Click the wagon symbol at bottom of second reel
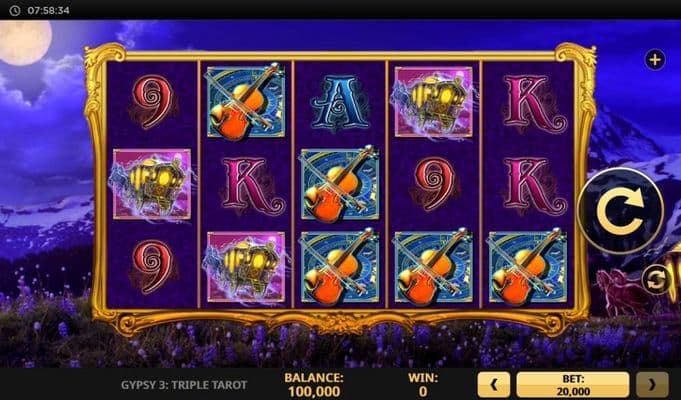 click(x=246, y=267)
